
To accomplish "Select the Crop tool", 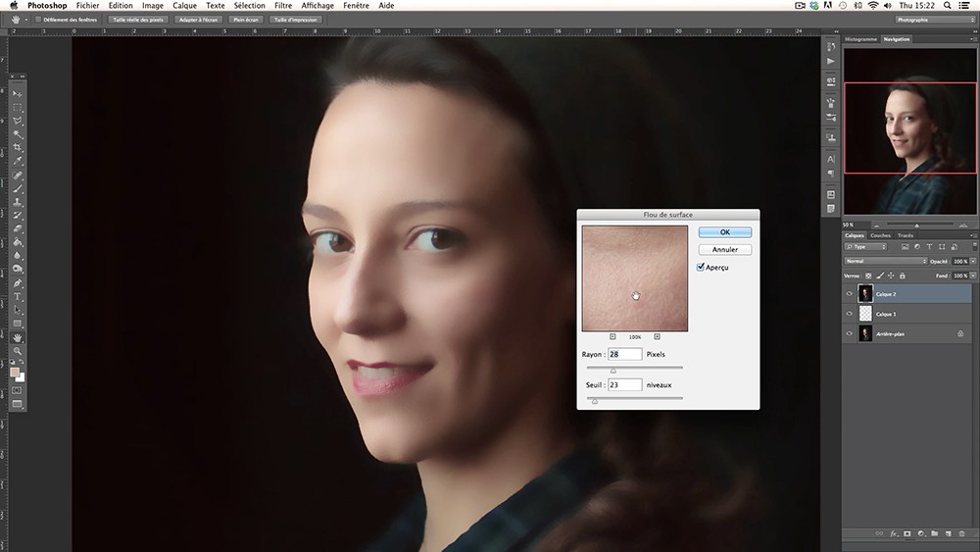I will click(18, 147).
